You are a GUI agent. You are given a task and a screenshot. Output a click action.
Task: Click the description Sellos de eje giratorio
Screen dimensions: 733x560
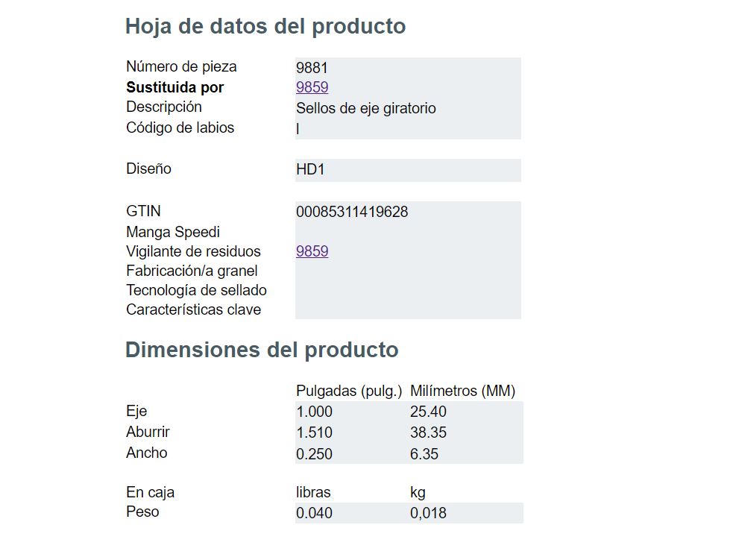[x=365, y=108]
